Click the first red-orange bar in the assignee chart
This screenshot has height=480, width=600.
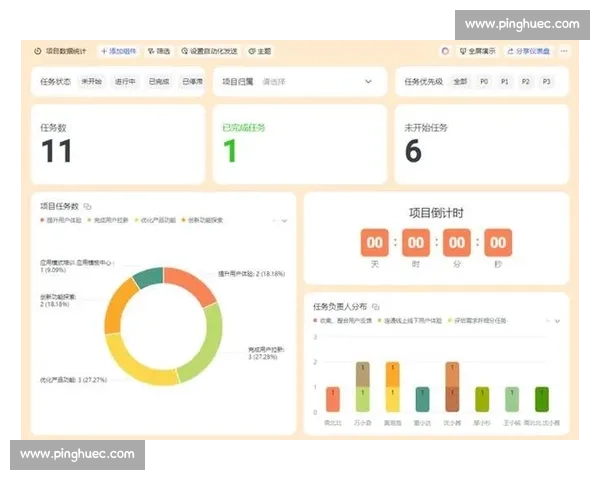333,399
